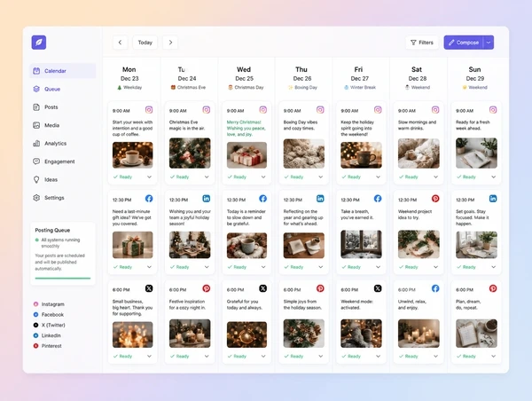This screenshot has height=401, width=532.
Task: Click LinkedIn icon on Sun 12:30 PM post
Action: pyautogui.click(x=493, y=199)
